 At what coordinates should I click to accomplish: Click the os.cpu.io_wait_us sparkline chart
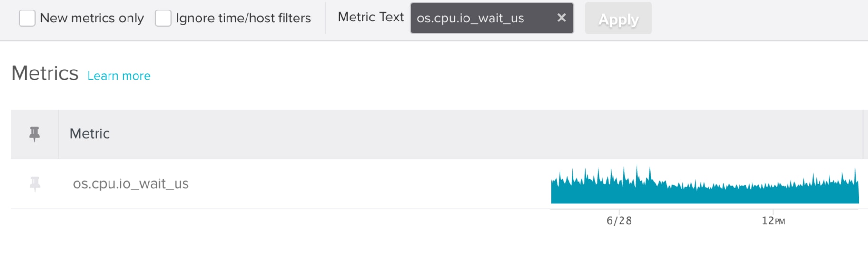(705, 185)
